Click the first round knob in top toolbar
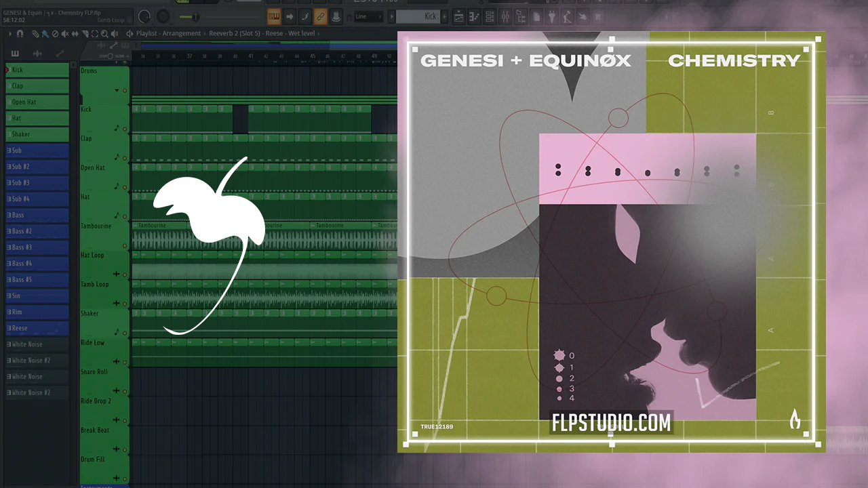 point(144,16)
